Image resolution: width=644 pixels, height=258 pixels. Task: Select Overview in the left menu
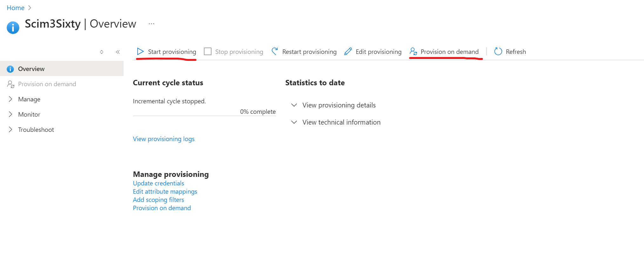[x=31, y=69]
